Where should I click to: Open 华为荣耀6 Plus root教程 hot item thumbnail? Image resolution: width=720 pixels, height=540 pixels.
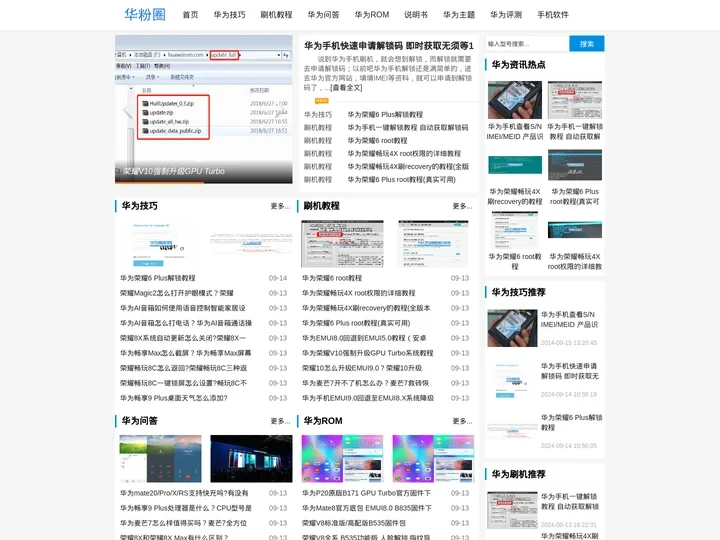575,165
